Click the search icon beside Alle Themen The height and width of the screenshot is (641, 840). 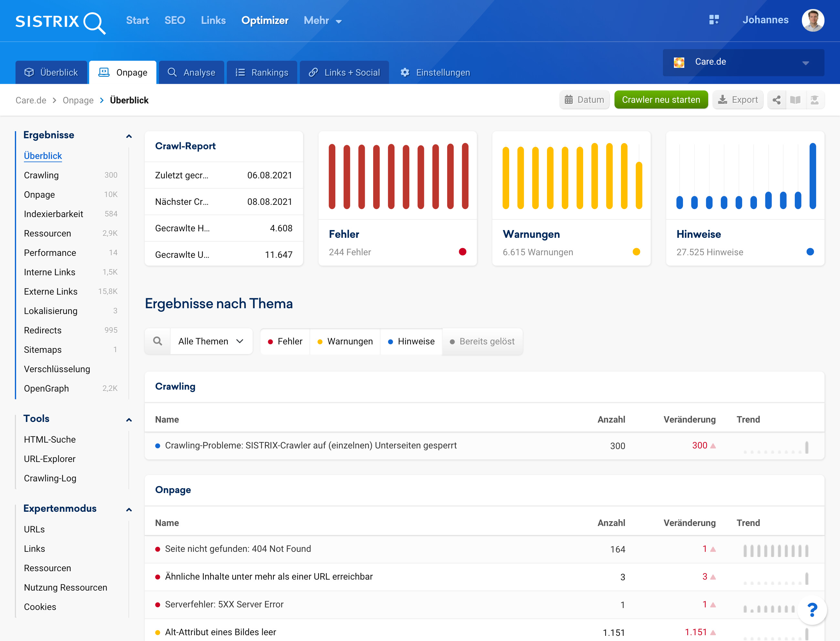coord(158,341)
